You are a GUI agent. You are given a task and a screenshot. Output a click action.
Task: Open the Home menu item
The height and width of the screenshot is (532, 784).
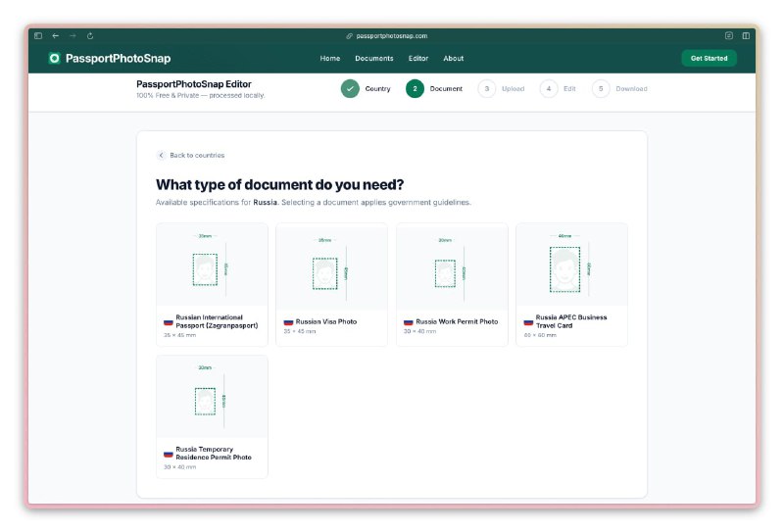[x=330, y=59]
